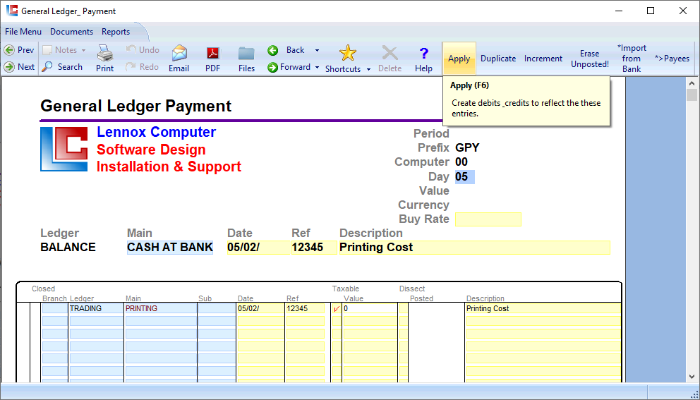Open the Reports menu
700x400 pixels.
click(x=115, y=32)
